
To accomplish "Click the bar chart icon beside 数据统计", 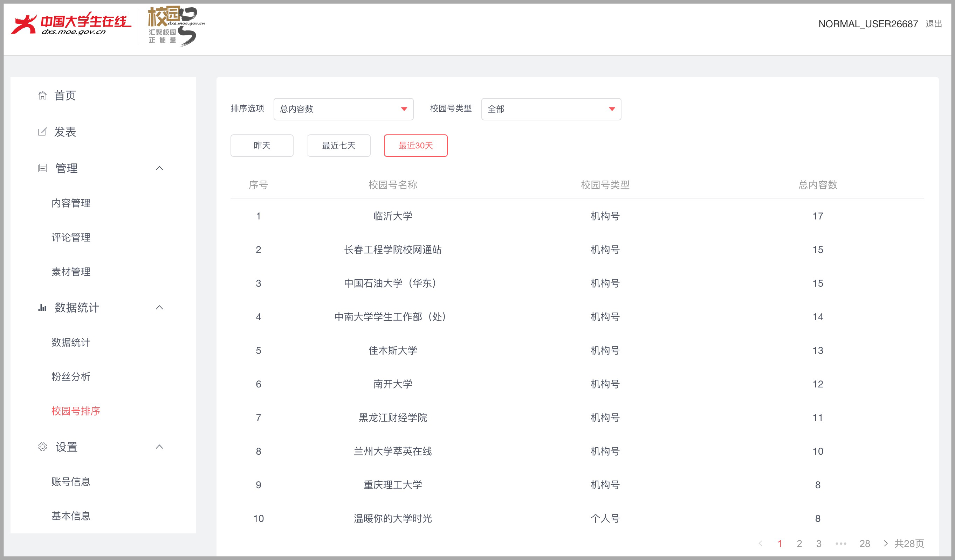I will tap(42, 307).
